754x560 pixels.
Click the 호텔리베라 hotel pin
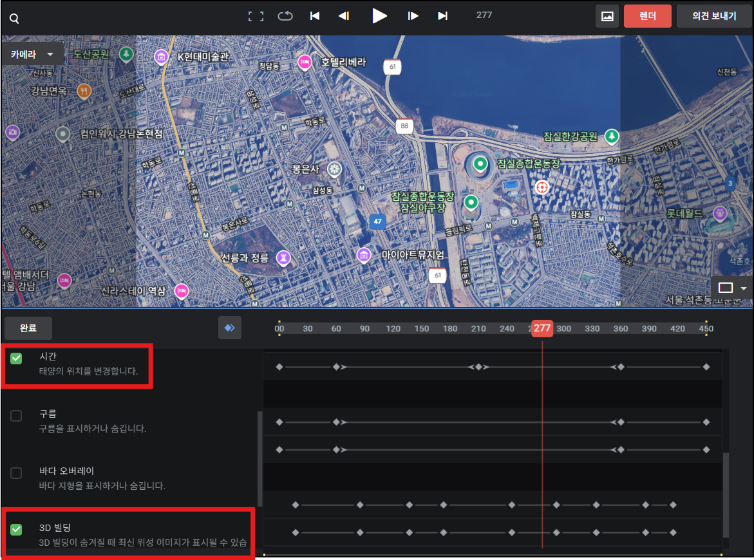305,62
